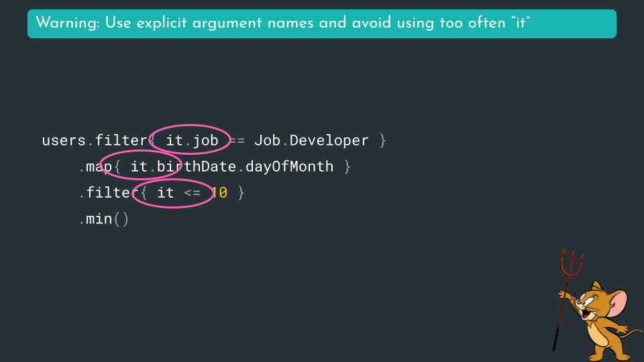
Task: Click the 'users' variable in the code
Action: point(64,141)
